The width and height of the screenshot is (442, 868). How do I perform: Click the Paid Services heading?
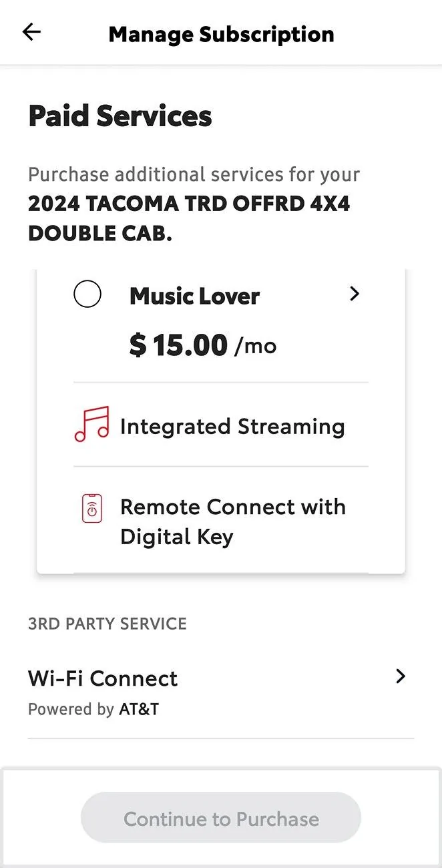tap(120, 116)
